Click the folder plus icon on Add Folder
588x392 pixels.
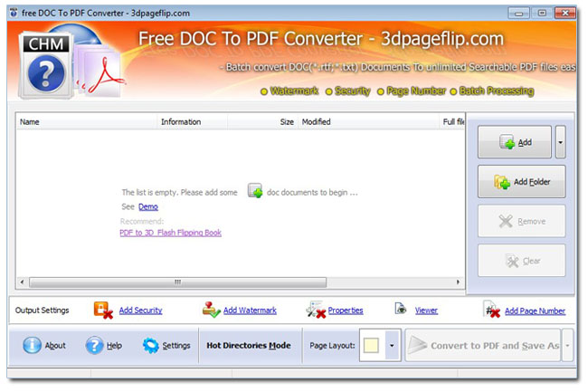[502, 182]
